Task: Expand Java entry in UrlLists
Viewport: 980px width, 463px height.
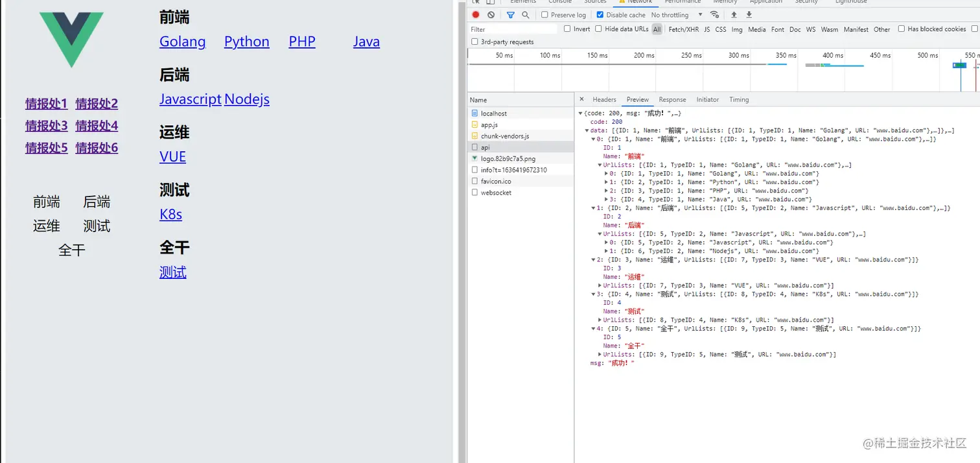Action: point(606,199)
